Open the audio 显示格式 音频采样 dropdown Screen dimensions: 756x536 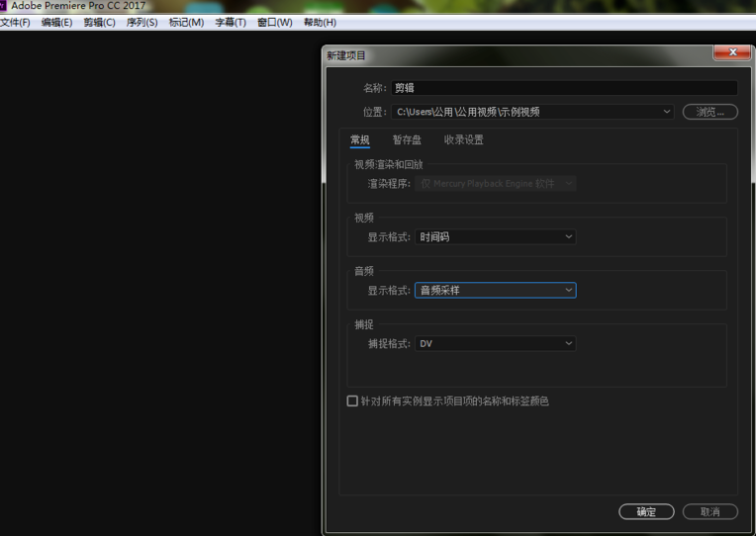point(495,290)
